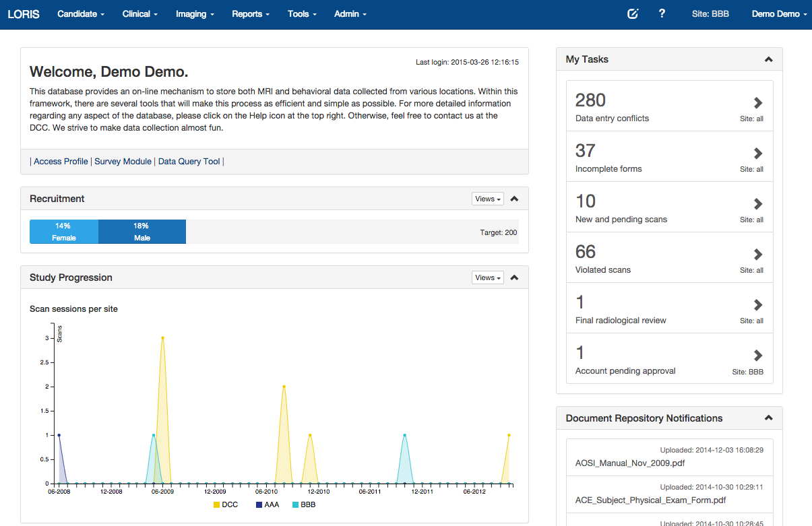
Task: Open the Study Progression Views dropdown
Action: pyautogui.click(x=488, y=277)
